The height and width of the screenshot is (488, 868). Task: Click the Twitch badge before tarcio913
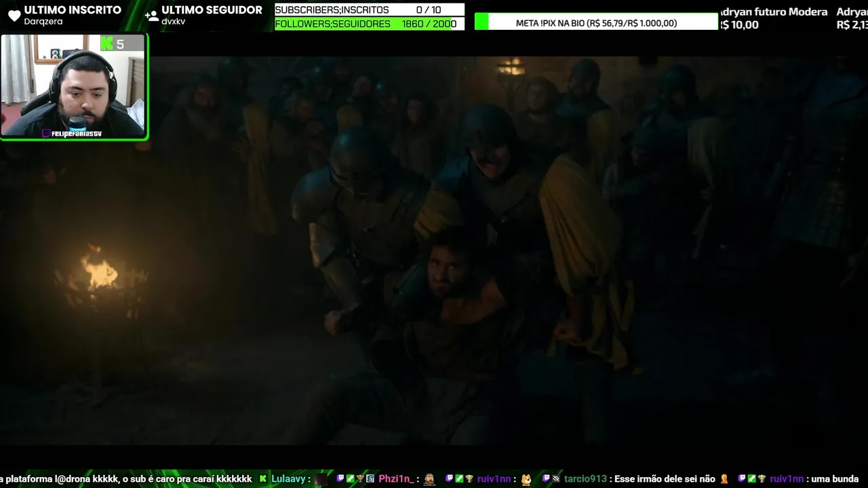point(546,479)
